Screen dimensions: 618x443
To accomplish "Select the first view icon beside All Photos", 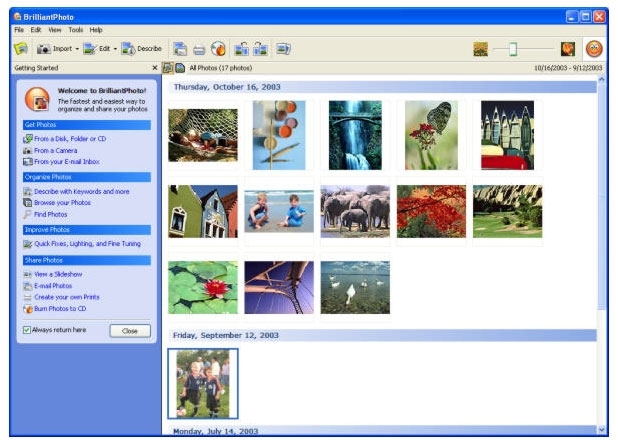I will (168, 68).
